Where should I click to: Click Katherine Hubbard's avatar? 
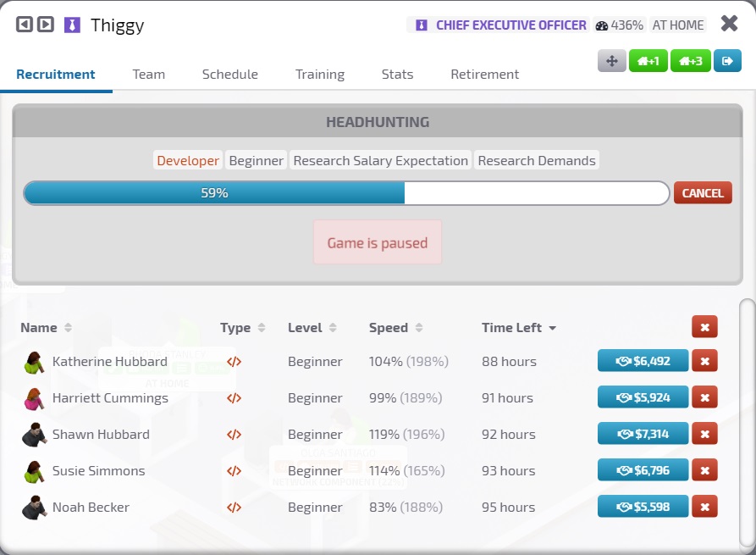[34, 362]
